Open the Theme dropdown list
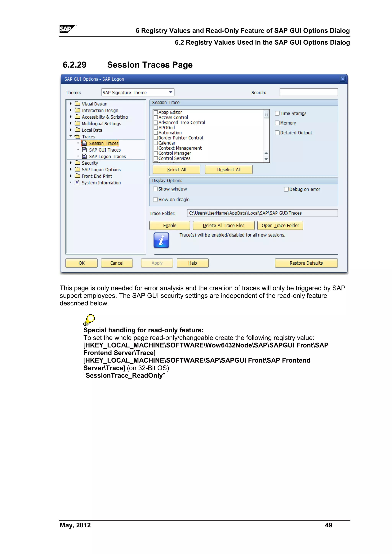This screenshot has width=392, height=554. pyautogui.click(x=171, y=92)
